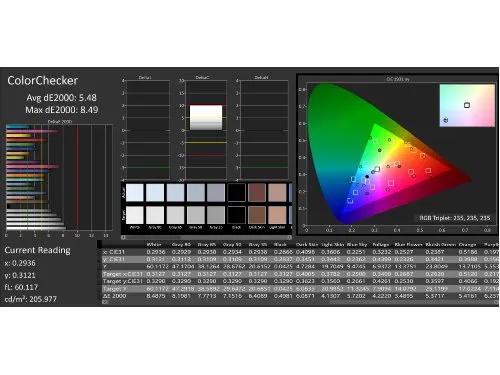The height and width of the screenshot is (375, 500).
Task: Click the data table horizontal scrollbar
Action: click(x=300, y=302)
